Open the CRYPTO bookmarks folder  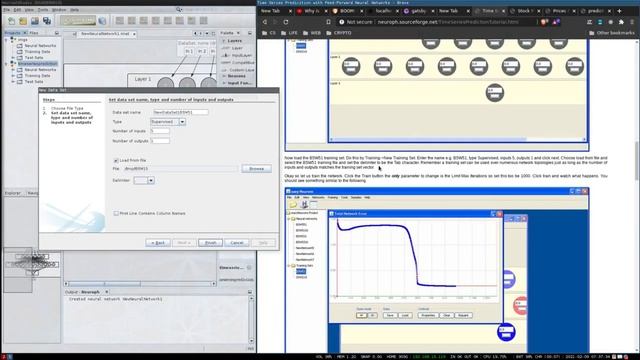339,33
